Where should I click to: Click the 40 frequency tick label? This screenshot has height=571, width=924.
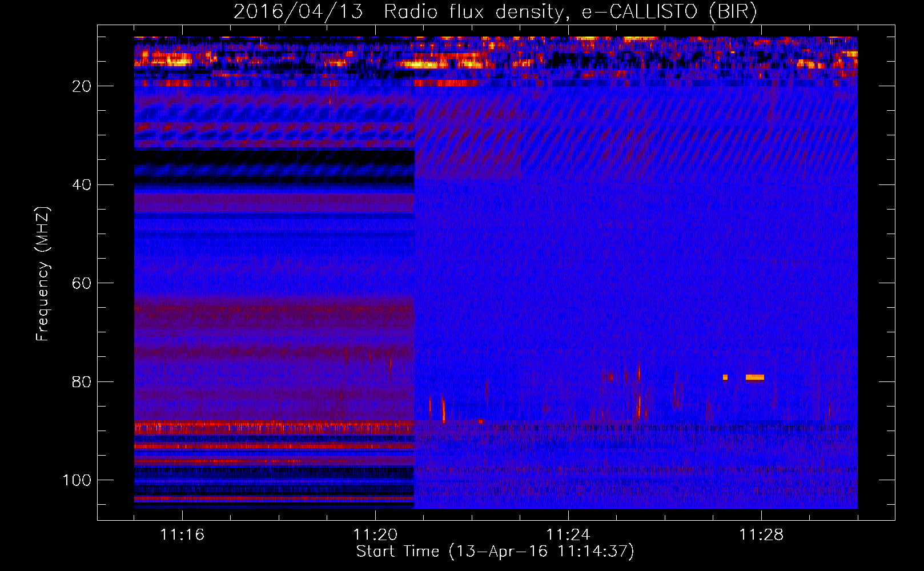tap(82, 185)
